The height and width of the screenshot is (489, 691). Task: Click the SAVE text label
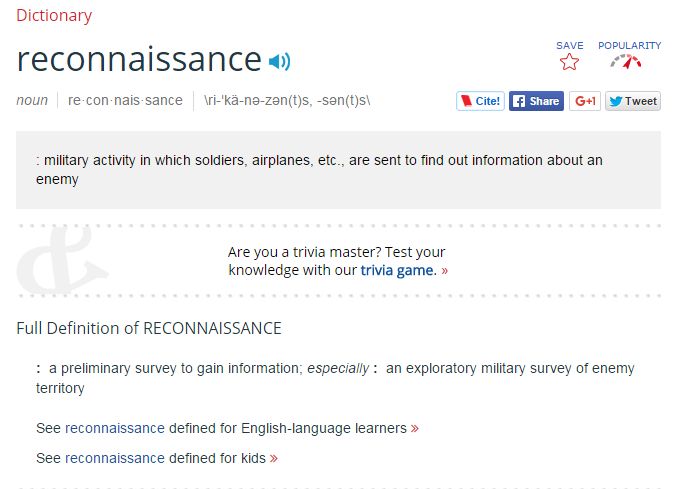tap(570, 45)
